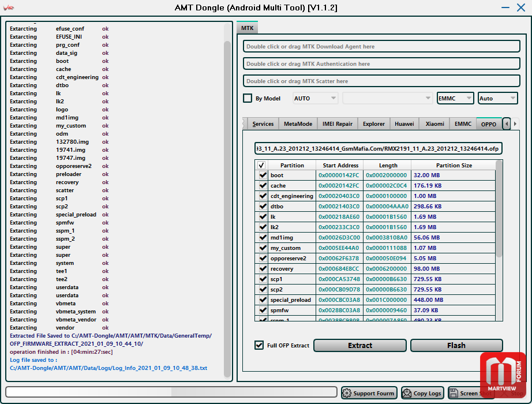Select the OPPO tab
Screen dimensions: 532x404
coord(489,124)
